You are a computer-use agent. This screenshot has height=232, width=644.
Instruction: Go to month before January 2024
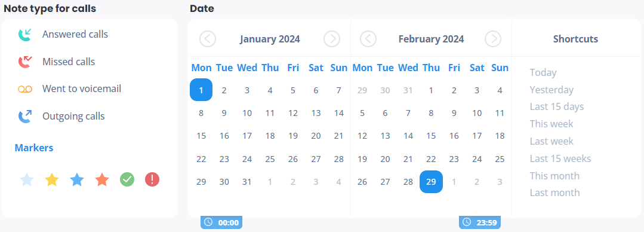pyautogui.click(x=208, y=39)
